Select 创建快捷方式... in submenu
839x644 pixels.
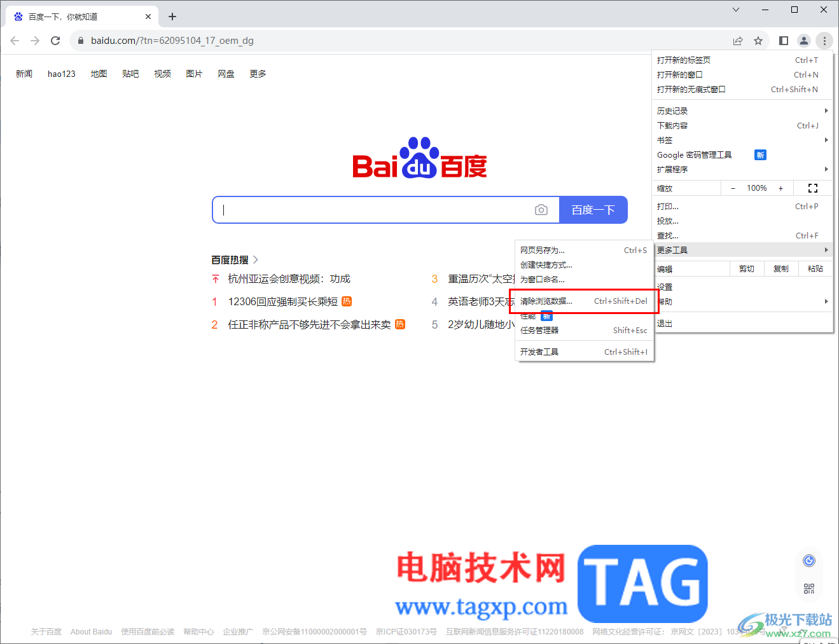pyautogui.click(x=584, y=264)
